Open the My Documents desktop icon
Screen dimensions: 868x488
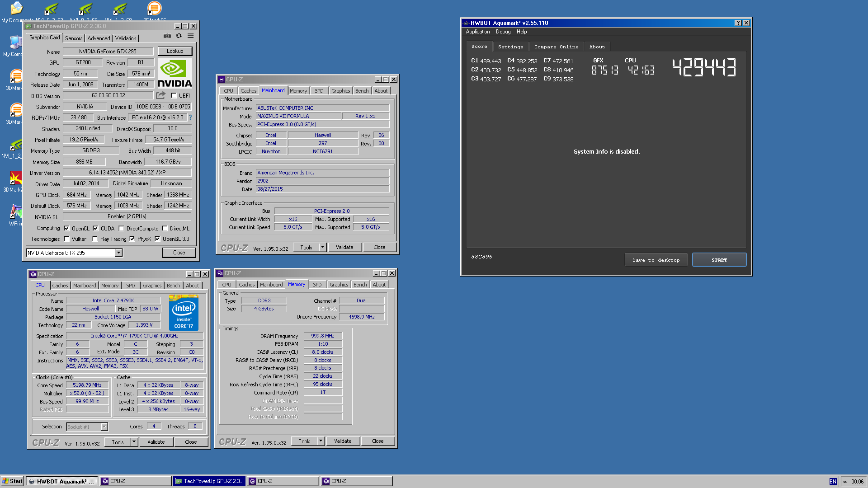16,8
